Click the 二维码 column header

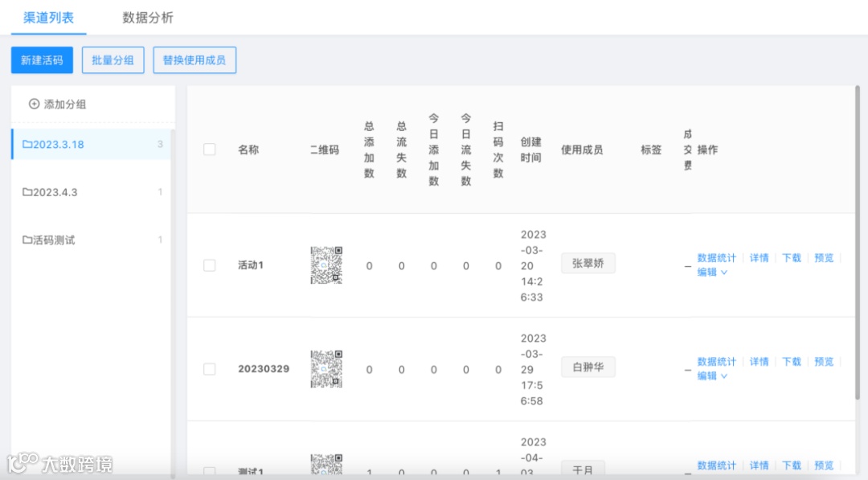point(325,150)
